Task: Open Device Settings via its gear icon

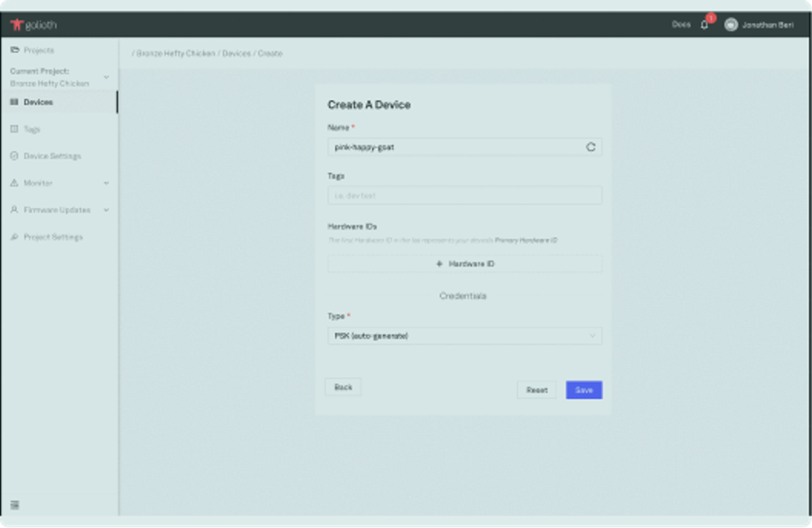Action: [x=14, y=156]
